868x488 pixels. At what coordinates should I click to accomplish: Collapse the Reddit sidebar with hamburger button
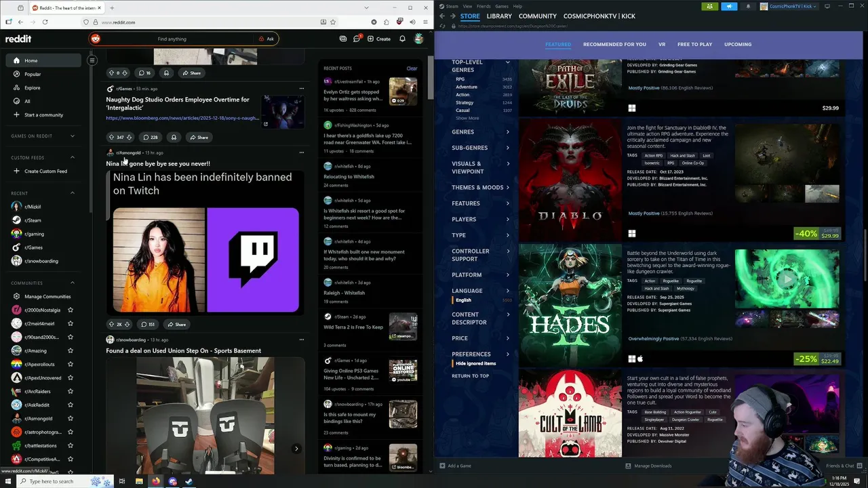tap(92, 60)
